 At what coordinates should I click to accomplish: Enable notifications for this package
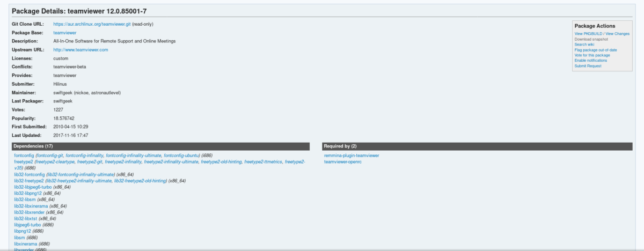590,61
